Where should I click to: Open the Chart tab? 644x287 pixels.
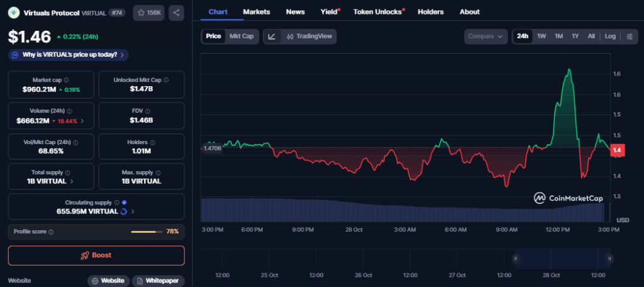[x=218, y=12]
